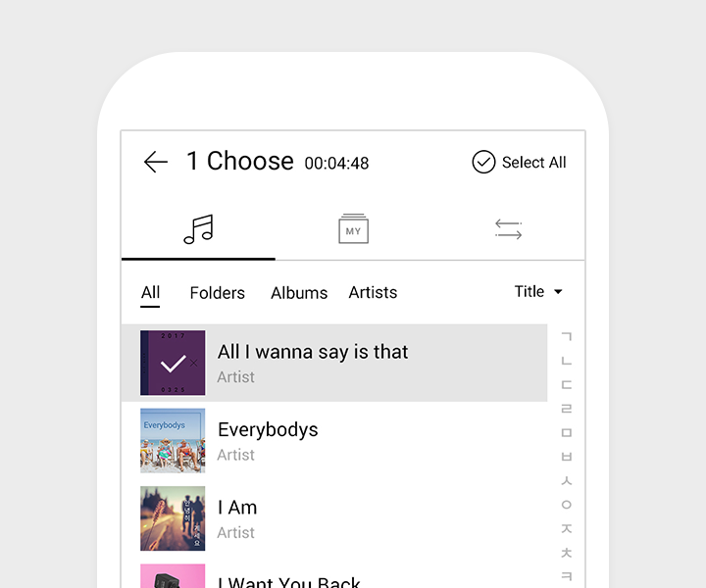This screenshot has width=706, height=588.
Task: Click the Title dropdown arrow
Action: coord(559,292)
